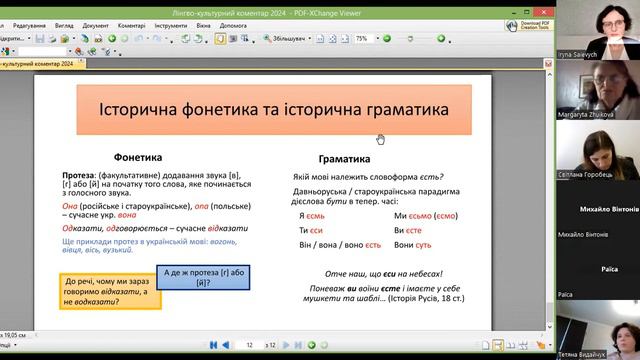
Task: Click the slide title 'Історична фонетика та історична граматика'
Action: point(274,109)
